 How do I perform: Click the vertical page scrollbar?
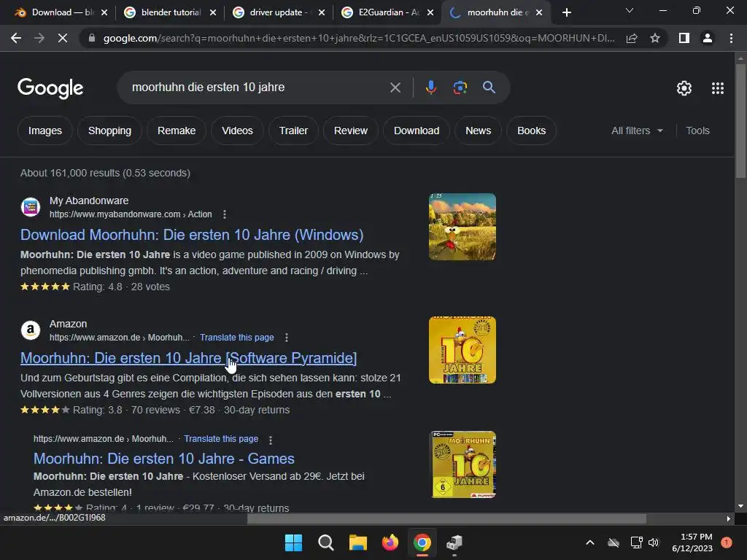click(x=740, y=122)
